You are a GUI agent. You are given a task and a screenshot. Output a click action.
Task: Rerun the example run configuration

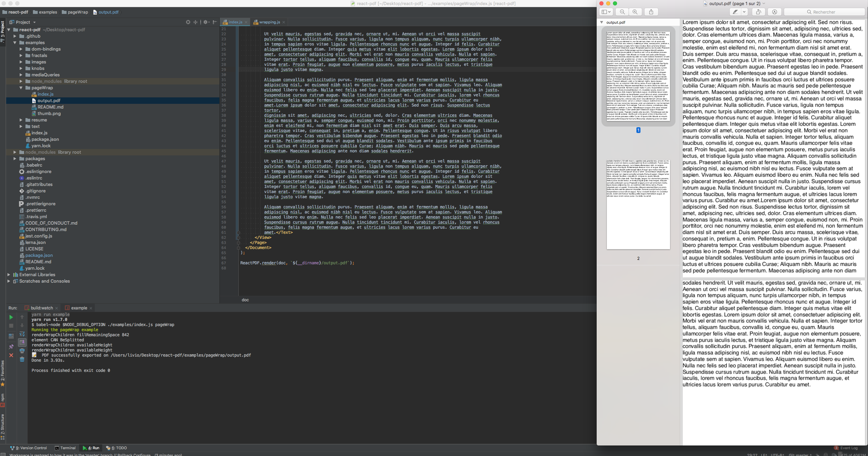pyautogui.click(x=11, y=317)
